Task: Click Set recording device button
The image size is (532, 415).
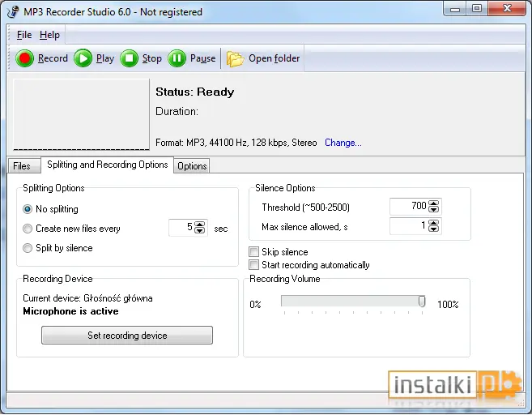Action: [x=127, y=336]
